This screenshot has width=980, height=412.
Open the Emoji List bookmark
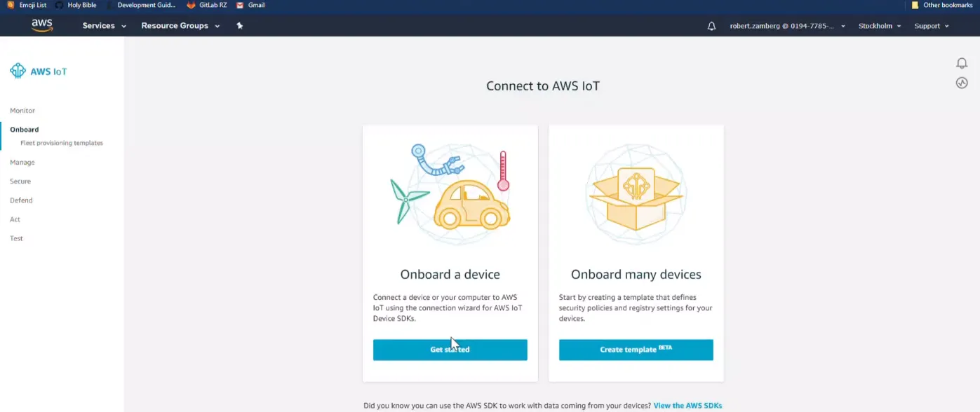27,5
